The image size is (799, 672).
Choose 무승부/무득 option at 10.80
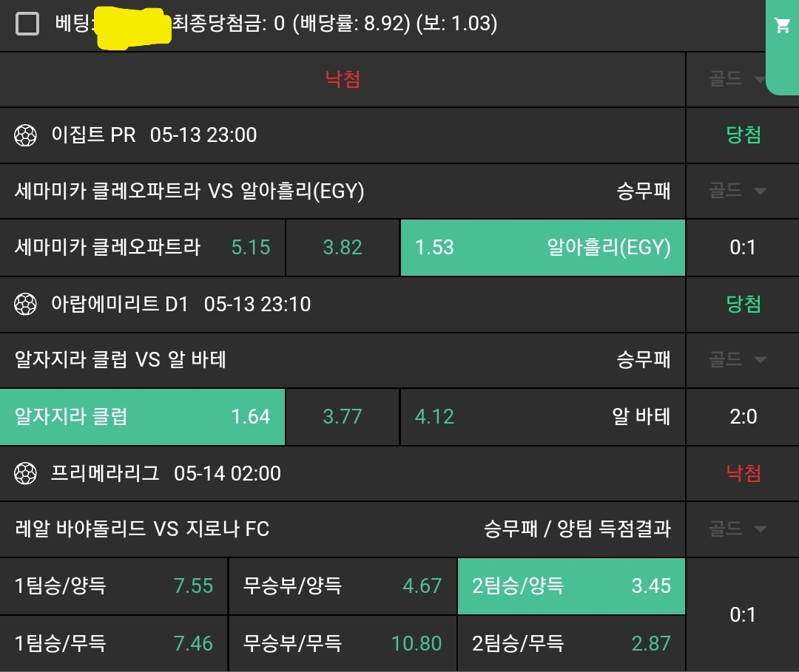pos(343,643)
